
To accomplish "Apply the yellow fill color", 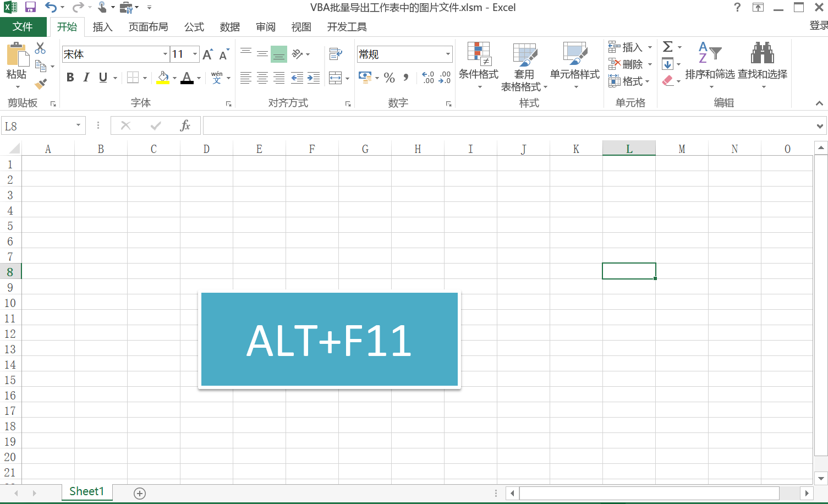I will click(163, 78).
